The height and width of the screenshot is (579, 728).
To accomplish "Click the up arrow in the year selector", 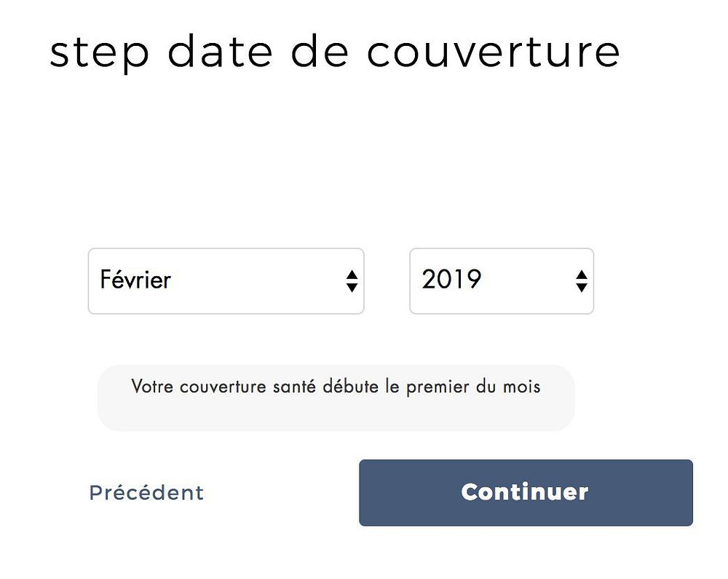I will pyautogui.click(x=582, y=275).
